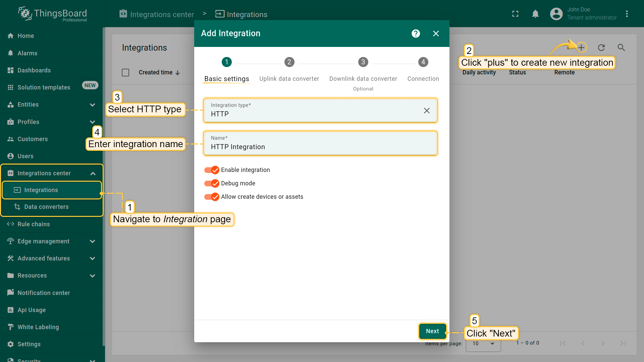
Task: Select Connection step
Action: coord(423,70)
